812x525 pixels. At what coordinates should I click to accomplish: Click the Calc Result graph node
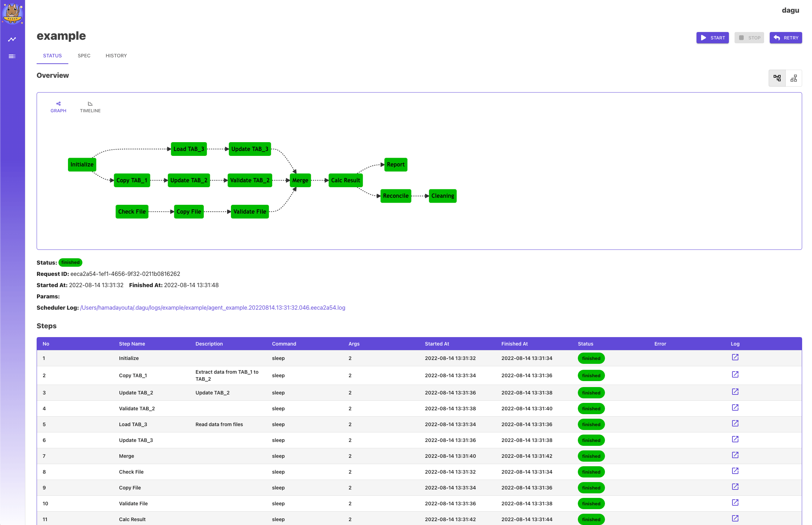pyautogui.click(x=345, y=180)
